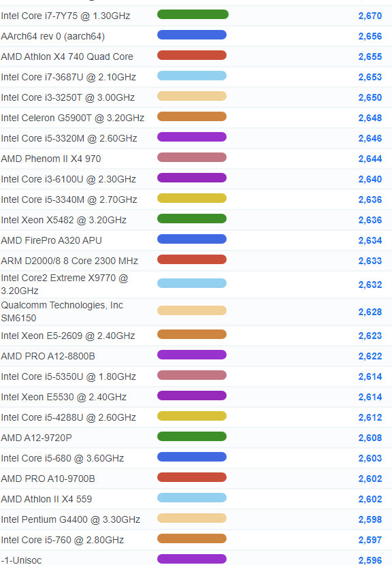The height and width of the screenshot is (565, 392).
Task: Open Intel Core i5-760 @ 2.80GHz
Action: [63, 540]
